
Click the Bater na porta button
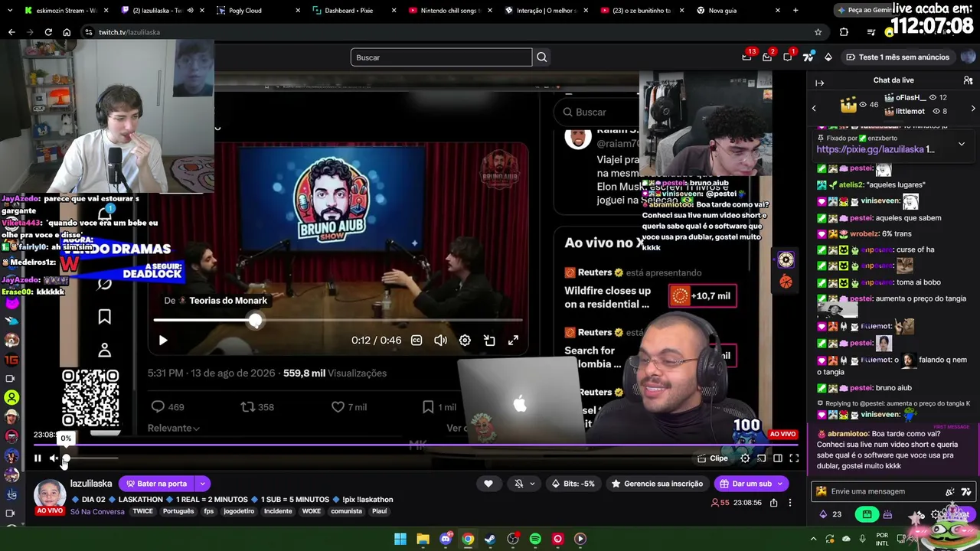(x=156, y=484)
